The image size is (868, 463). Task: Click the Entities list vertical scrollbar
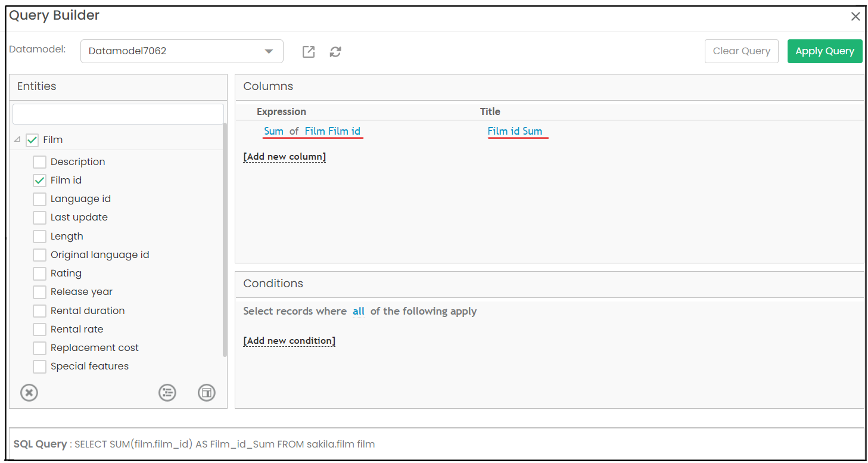point(225,240)
